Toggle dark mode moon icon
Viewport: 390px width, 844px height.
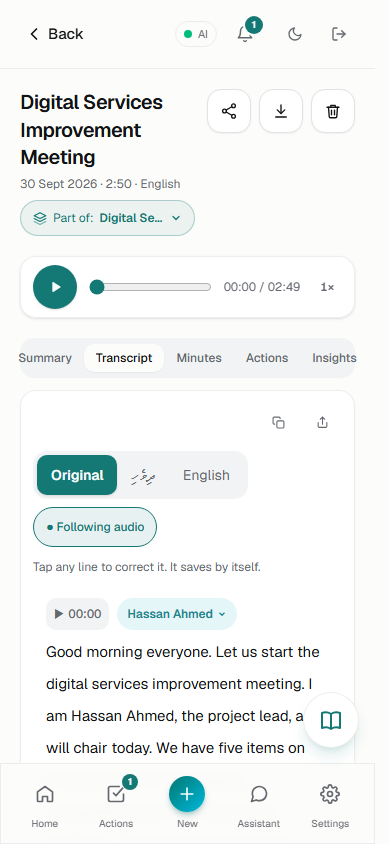pos(294,34)
